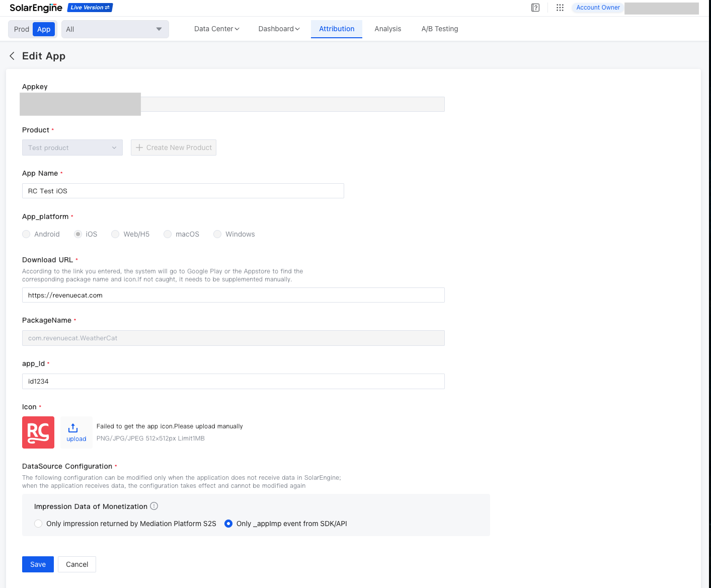Open the apps grid menu icon
The height and width of the screenshot is (588, 711).
pyautogui.click(x=560, y=8)
